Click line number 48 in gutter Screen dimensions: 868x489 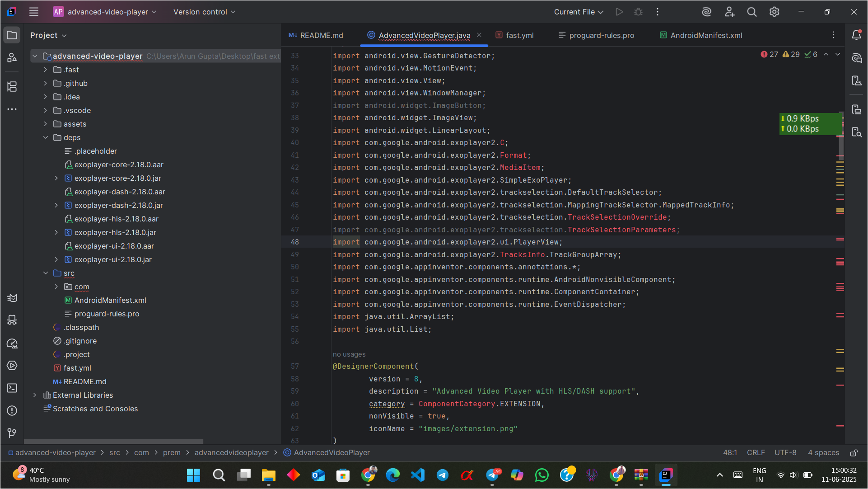(295, 242)
